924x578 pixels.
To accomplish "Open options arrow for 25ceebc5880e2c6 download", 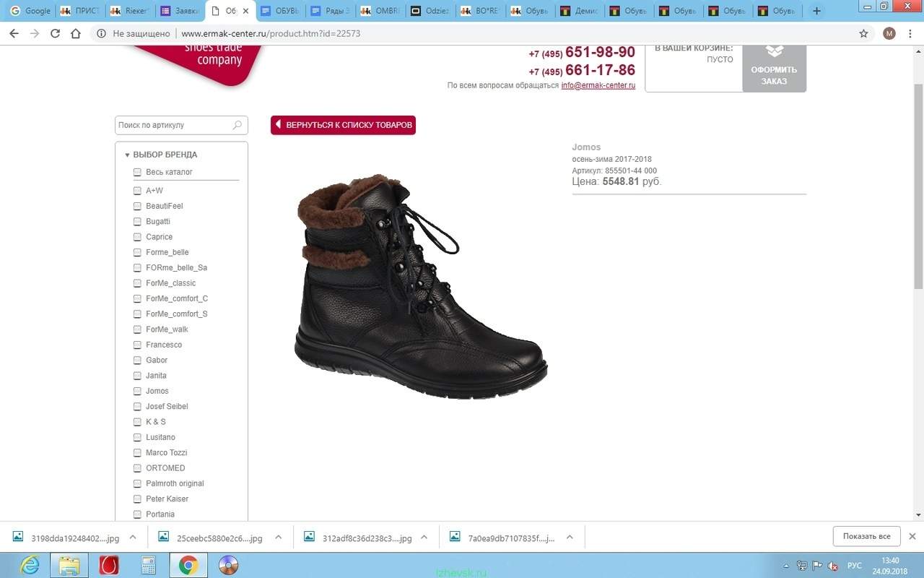I will click(x=279, y=537).
